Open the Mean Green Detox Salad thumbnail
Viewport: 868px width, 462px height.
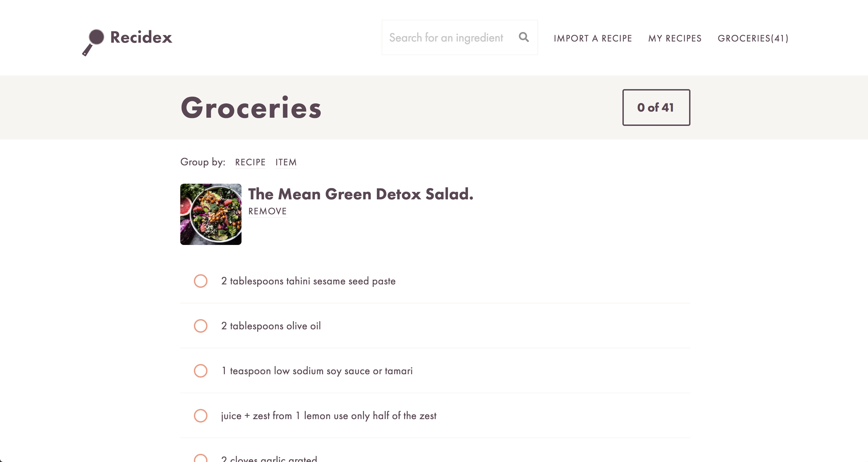tap(211, 214)
